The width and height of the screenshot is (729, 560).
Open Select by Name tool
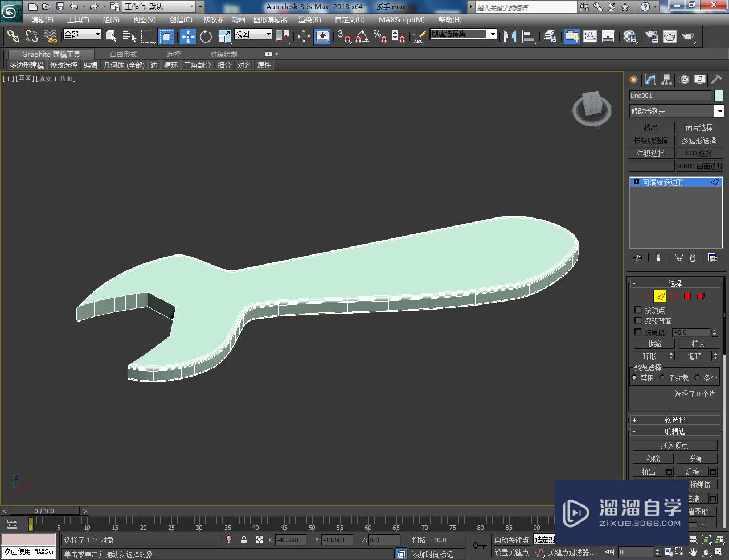pyautogui.click(x=129, y=36)
